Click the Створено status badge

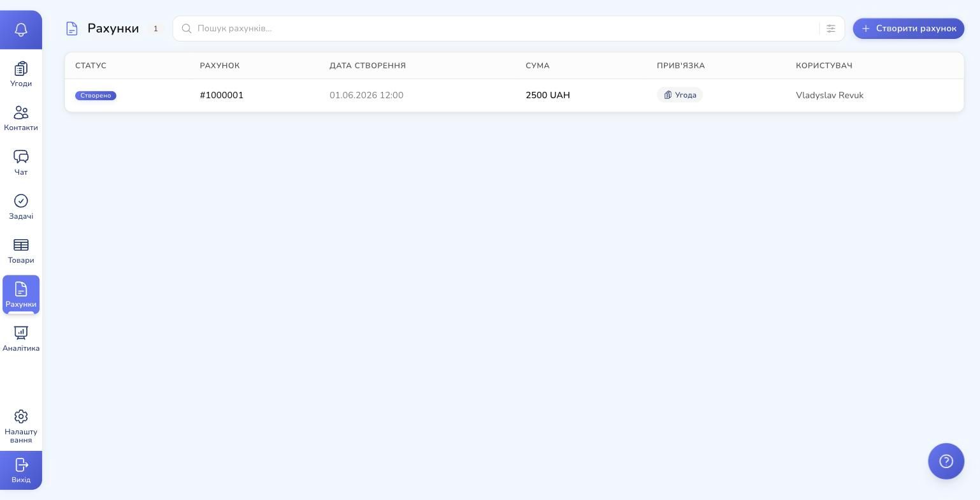(x=96, y=96)
